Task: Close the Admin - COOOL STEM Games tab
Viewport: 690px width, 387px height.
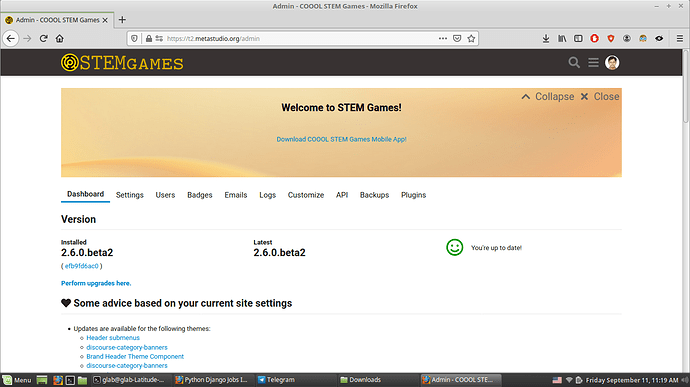Action: [105, 20]
